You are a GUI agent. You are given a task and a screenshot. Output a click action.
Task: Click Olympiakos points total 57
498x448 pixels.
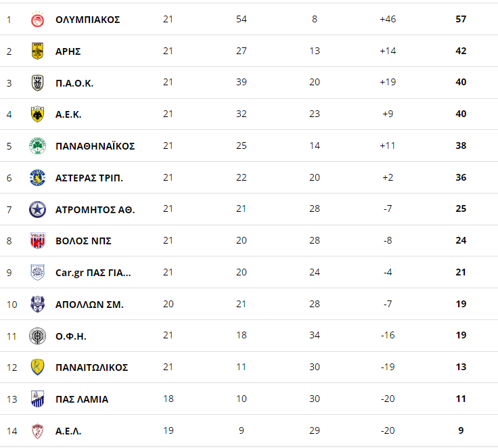[461, 19]
